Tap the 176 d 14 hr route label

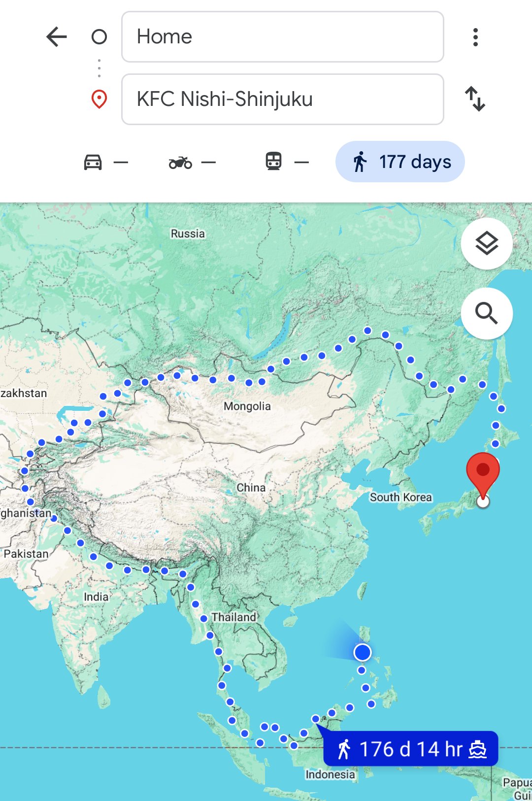(410, 749)
